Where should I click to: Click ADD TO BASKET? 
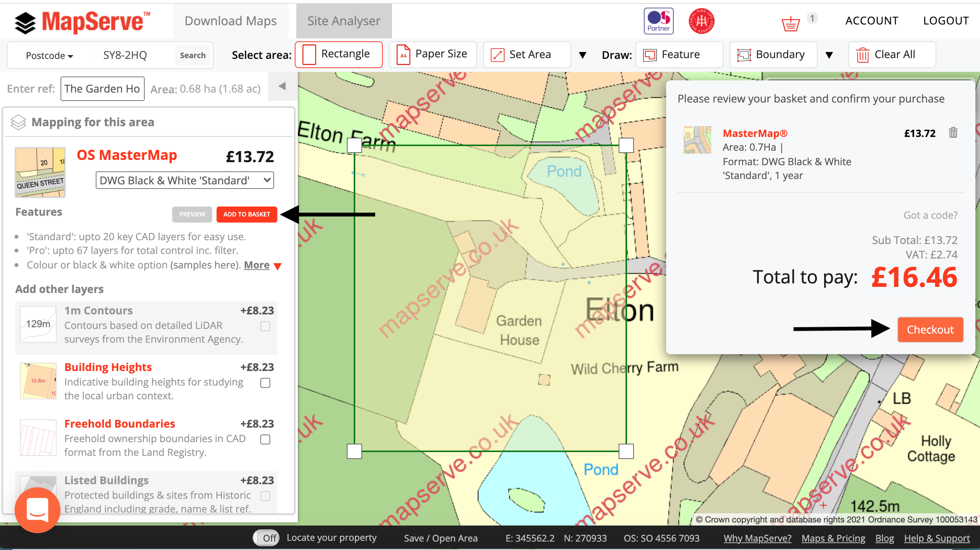point(247,215)
